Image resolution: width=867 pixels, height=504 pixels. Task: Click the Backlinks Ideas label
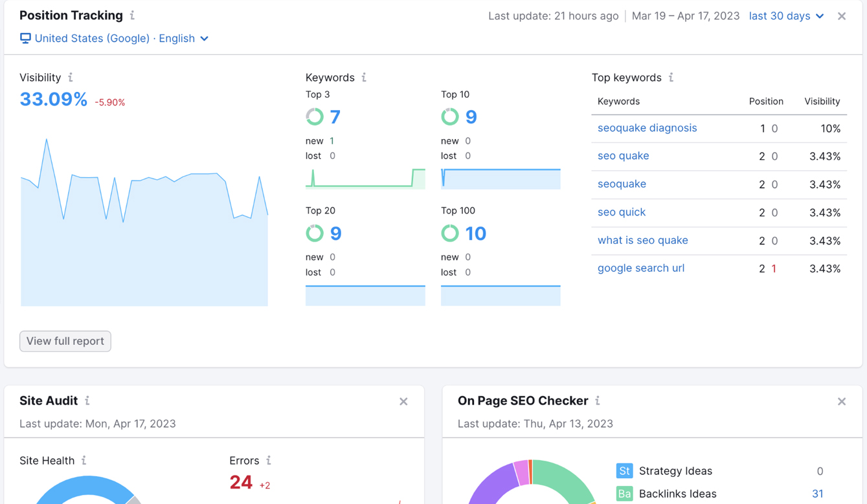coord(677,494)
